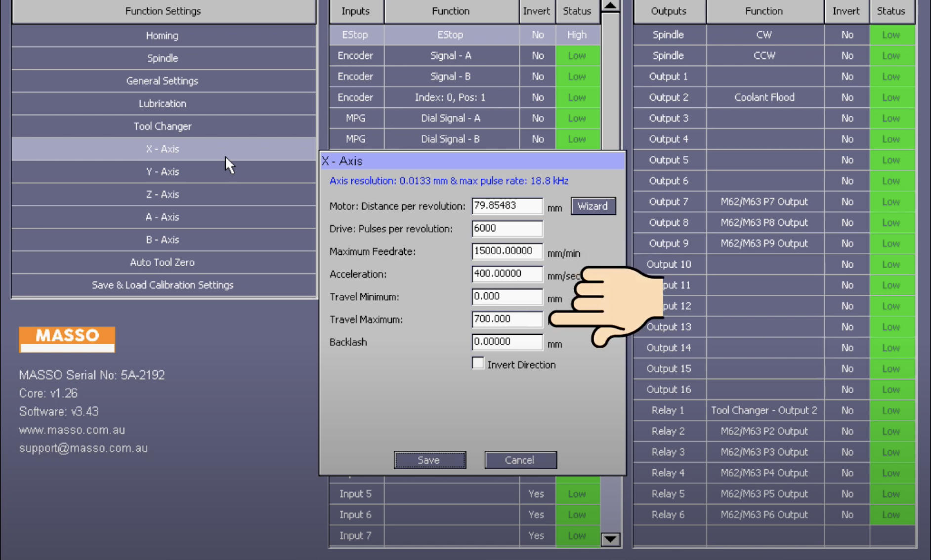Image resolution: width=931 pixels, height=560 pixels.
Task: Select the EStop input row
Action: (x=450, y=35)
